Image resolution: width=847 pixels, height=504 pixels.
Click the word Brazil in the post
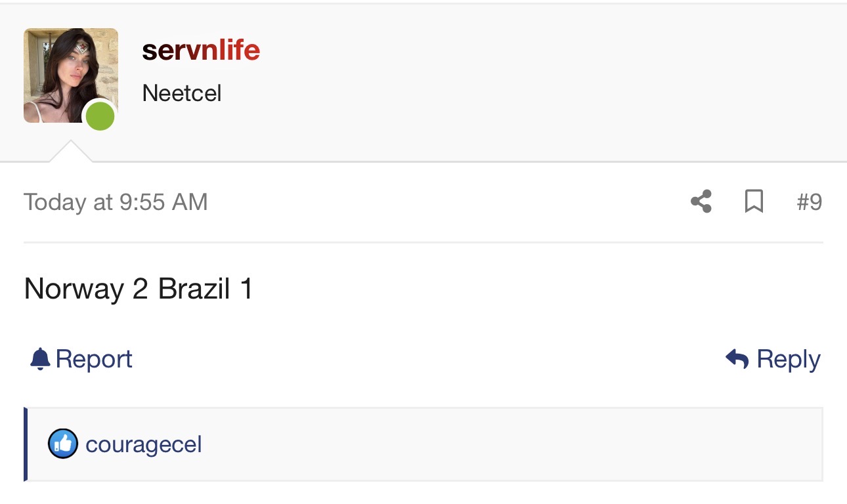tap(194, 289)
